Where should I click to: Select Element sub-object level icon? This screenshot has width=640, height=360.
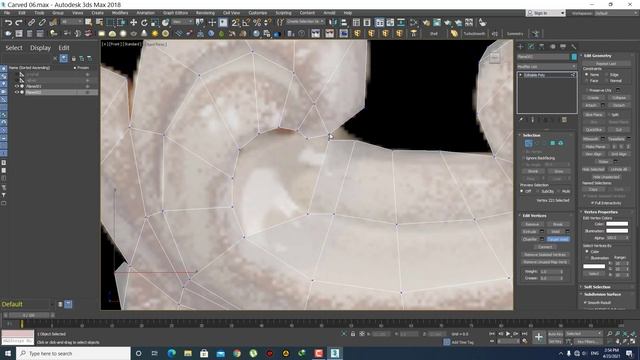560,143
